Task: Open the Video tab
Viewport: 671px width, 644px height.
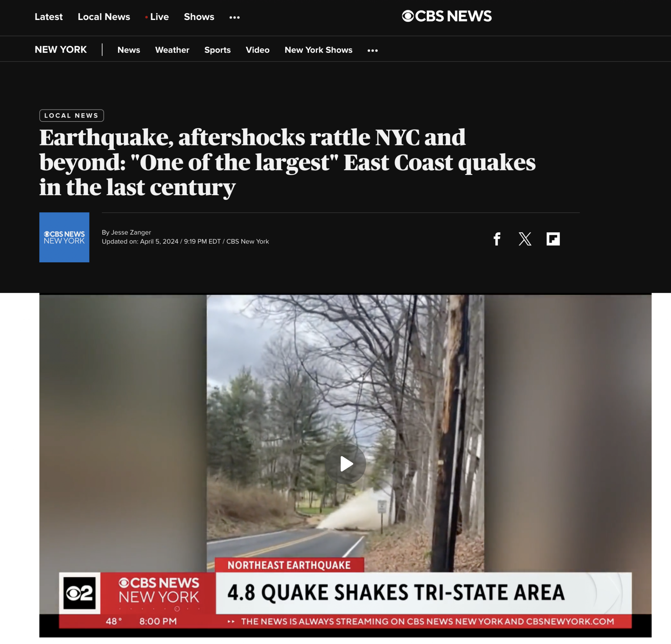Action: 258,50
